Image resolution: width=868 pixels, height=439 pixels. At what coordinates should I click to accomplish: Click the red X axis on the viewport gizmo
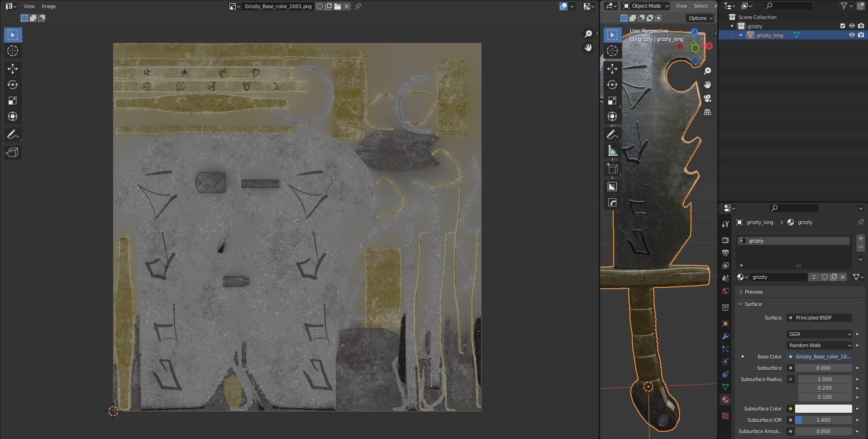[709, 46]
